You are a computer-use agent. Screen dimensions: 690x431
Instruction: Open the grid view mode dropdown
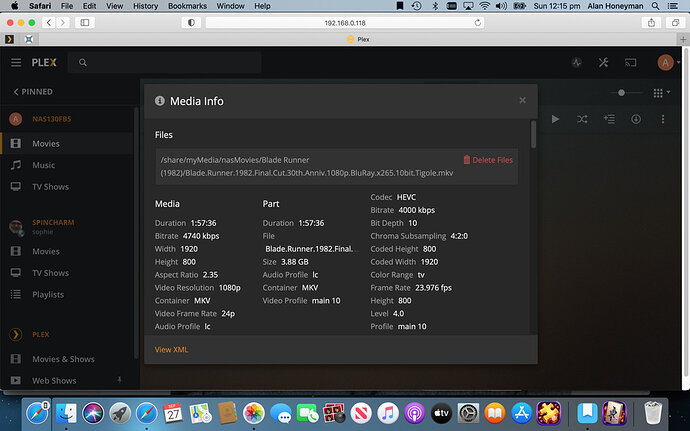pos(661,93)
